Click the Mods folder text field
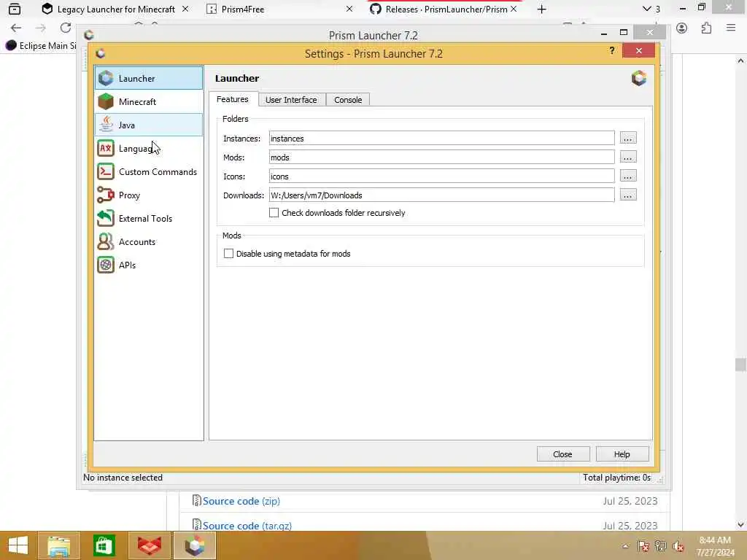 click(x=441, y=157)
